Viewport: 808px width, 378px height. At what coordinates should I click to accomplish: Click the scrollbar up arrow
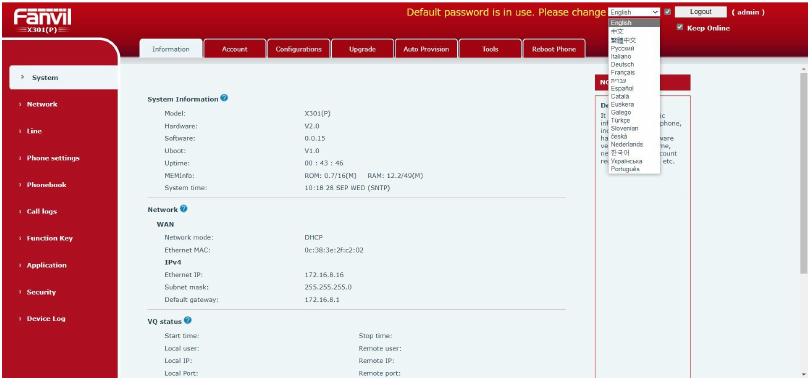point(803,68)
